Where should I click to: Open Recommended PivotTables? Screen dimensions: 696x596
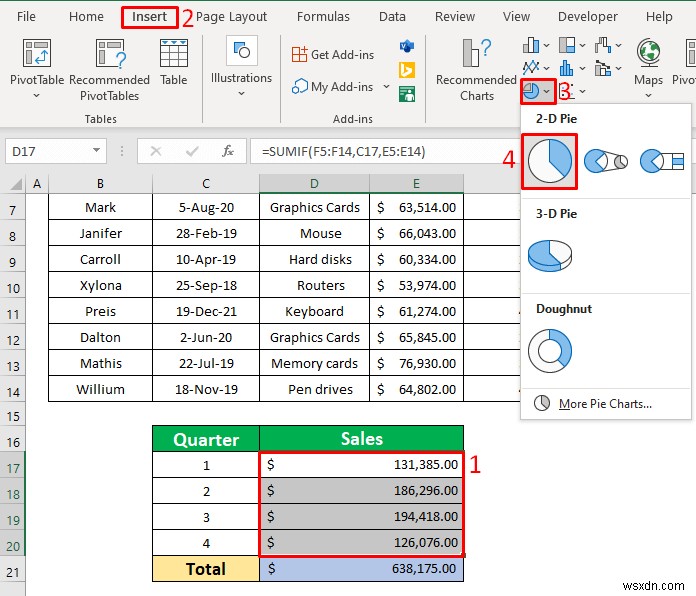tap(110, 70)
